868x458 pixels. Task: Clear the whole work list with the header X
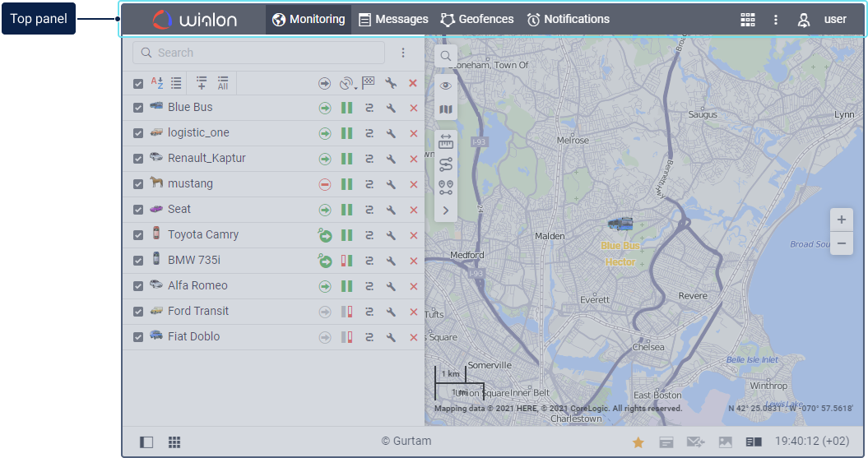[x=413, y=84]
